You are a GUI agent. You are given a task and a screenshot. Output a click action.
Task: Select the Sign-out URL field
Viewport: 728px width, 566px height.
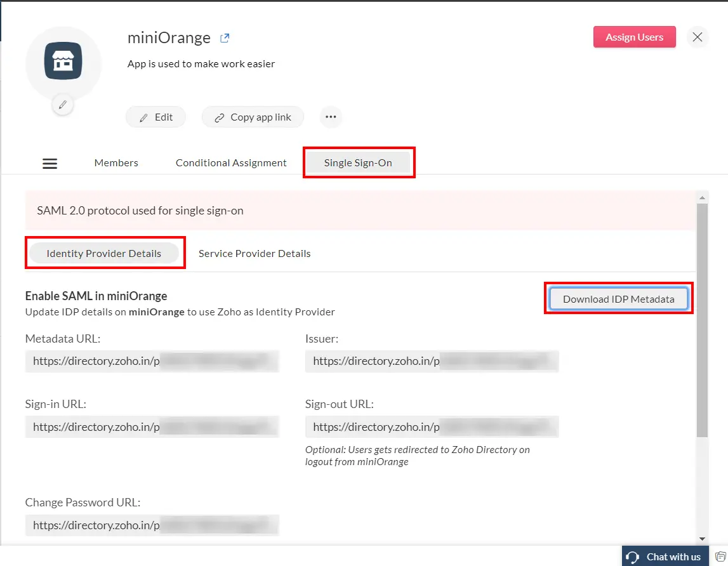[x=432, y=426]
